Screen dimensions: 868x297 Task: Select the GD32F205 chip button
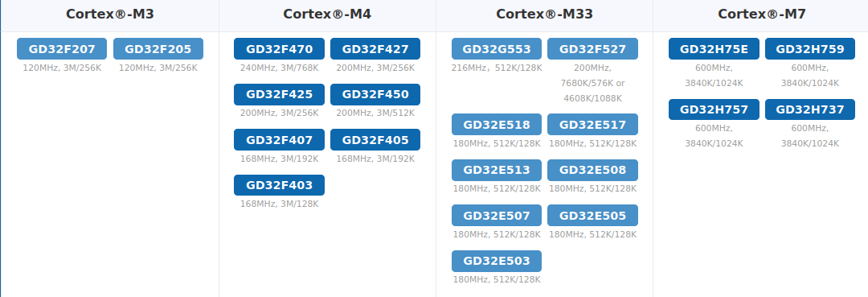[158, 49]
